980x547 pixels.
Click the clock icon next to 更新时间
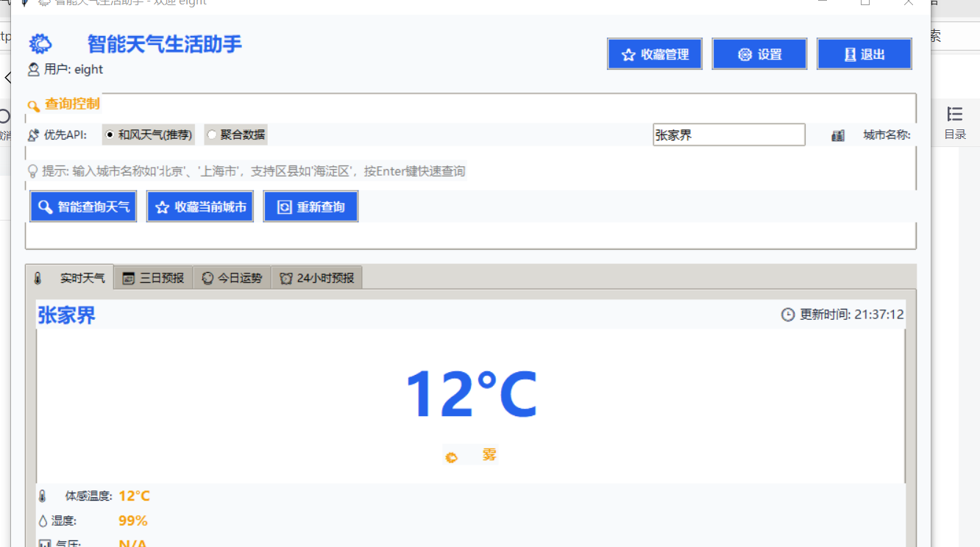[787, 314]
